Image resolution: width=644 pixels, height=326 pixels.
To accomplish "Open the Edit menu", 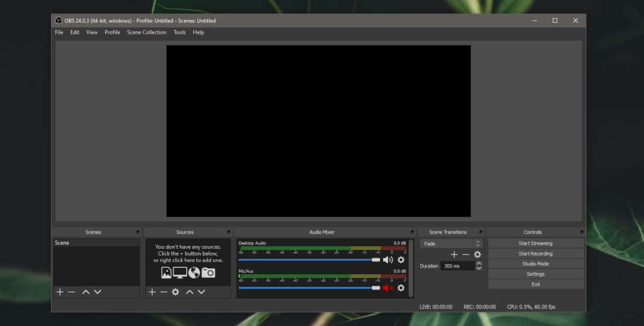I will click(75, 32).
